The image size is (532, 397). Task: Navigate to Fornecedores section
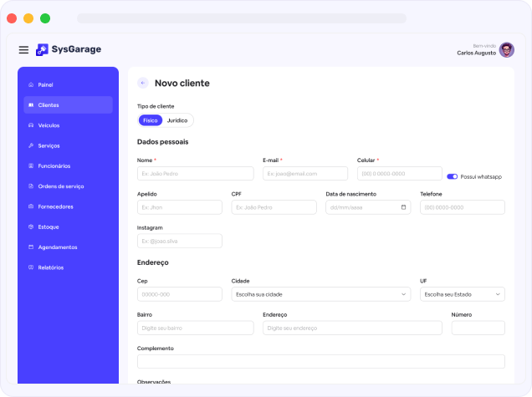[x=55, y=206]
